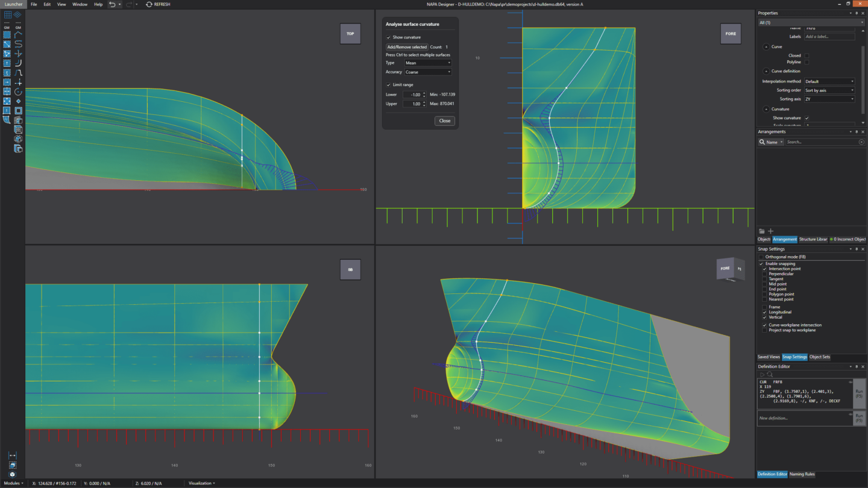Click the plus icon in the Arrangements panel
The height and width of the screenshot is (488, 868).
(x=770, y=231)
